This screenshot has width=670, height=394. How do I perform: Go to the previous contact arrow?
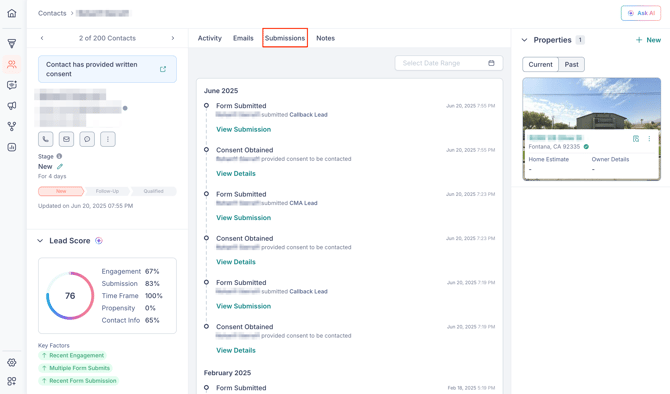tap(42, 38)
